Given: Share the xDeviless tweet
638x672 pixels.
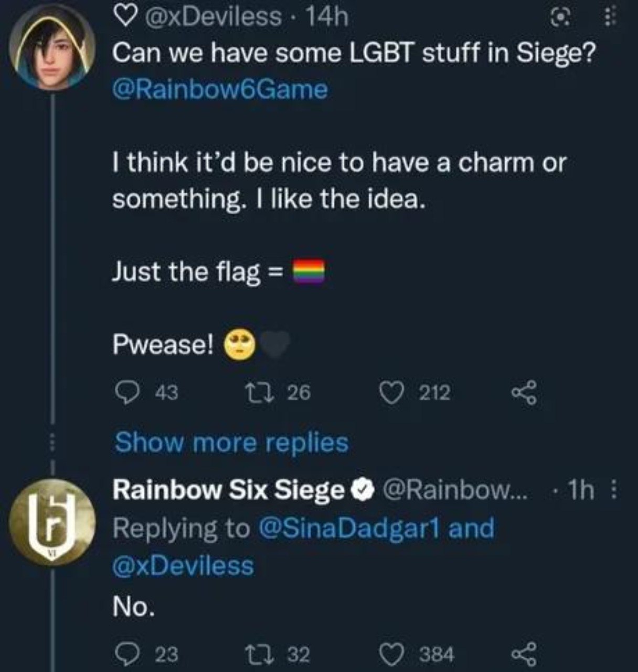Looking at the screenshot, I should 524,392.
